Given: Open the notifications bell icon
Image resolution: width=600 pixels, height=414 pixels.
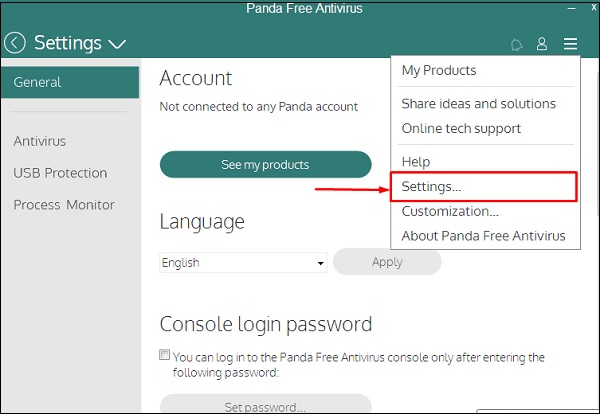Looking at the screenshot, I should (x=516, y=44).
